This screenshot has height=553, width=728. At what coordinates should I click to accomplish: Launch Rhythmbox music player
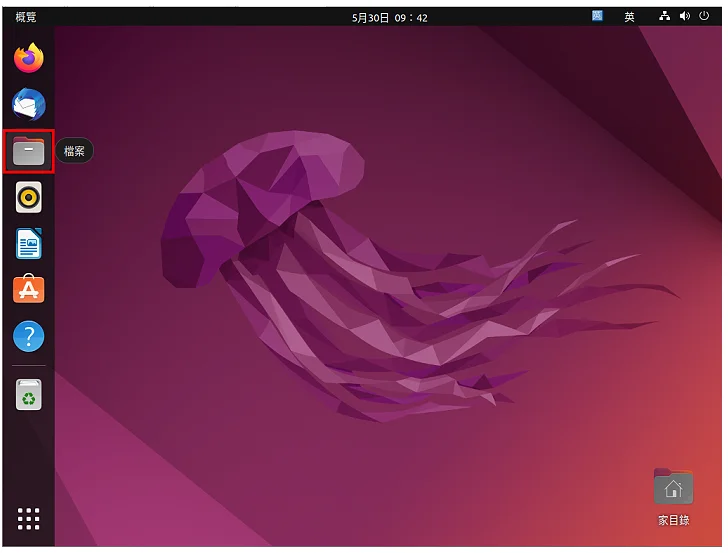[29, 197]
